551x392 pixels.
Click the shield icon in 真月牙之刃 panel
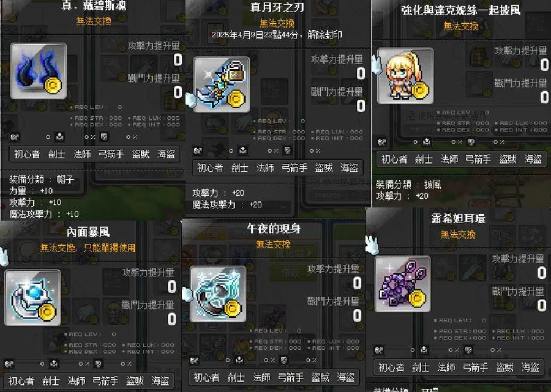pos(288,151)
